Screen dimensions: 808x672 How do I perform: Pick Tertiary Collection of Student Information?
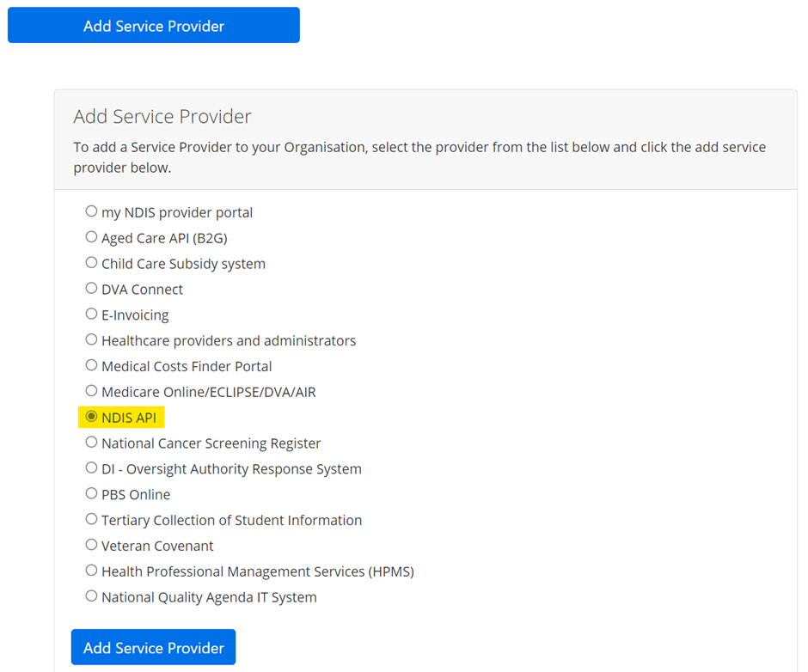click(x=91, y=520)
